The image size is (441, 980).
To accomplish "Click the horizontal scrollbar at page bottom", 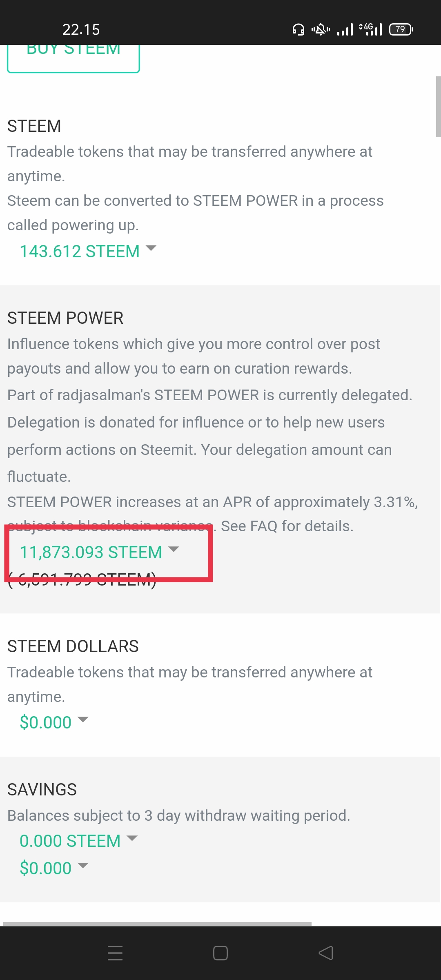I will point(157,924).
